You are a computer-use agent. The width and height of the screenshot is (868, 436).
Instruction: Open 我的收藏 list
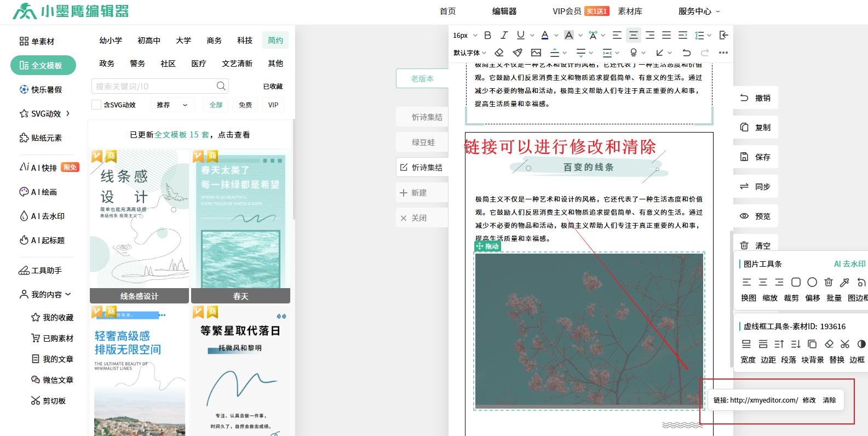(53, 317)
